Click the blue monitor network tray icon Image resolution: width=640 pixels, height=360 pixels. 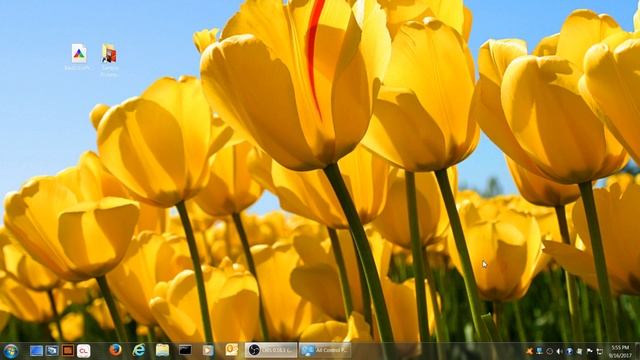(539, 351)
